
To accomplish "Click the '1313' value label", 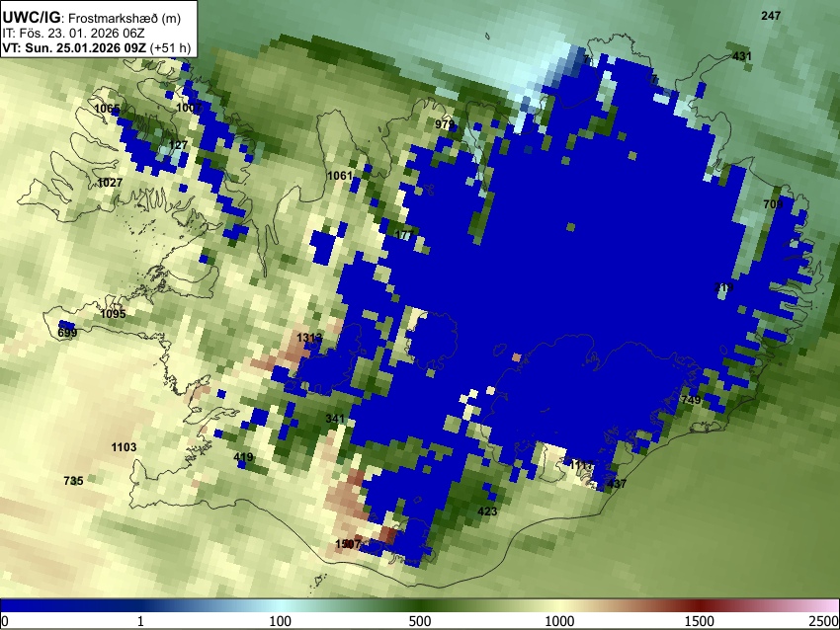I will tap(309, 338).
